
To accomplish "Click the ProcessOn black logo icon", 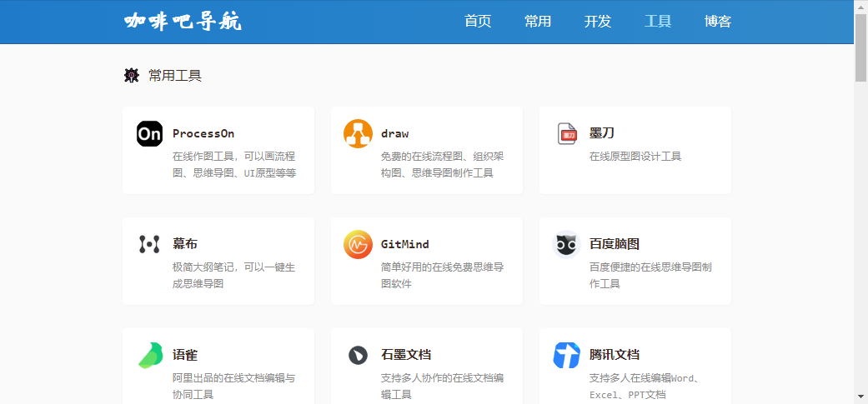I will tap(149, 134).
